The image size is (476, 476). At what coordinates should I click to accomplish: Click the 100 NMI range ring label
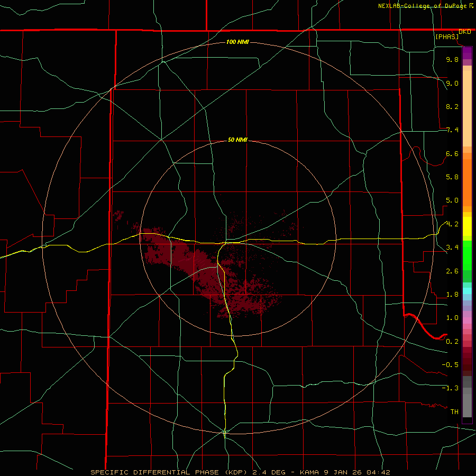[x=237, y=42]
